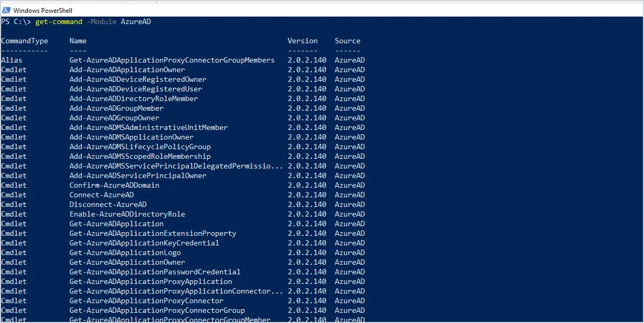This screenshot has height=323, width=644.
Task: Click the Get-AzureADApplicationProxyConnector cmdlet name
Action: coord(147,301)
